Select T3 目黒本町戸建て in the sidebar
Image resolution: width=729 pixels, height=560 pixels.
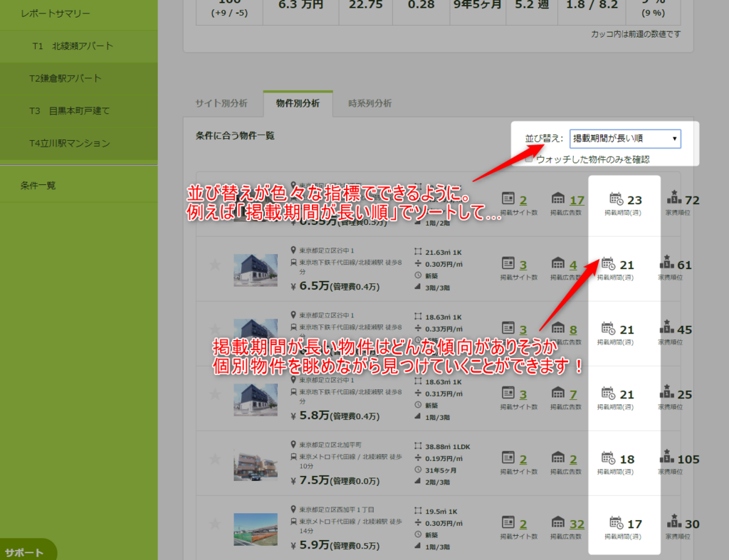(78, 111)
